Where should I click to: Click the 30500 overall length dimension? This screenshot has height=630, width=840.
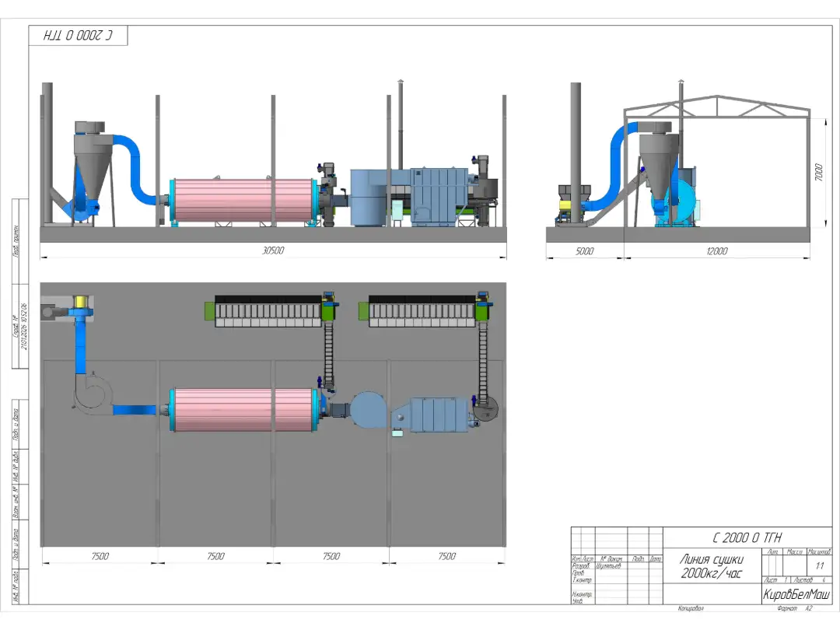pyautogui.click(x=273, y=250)
